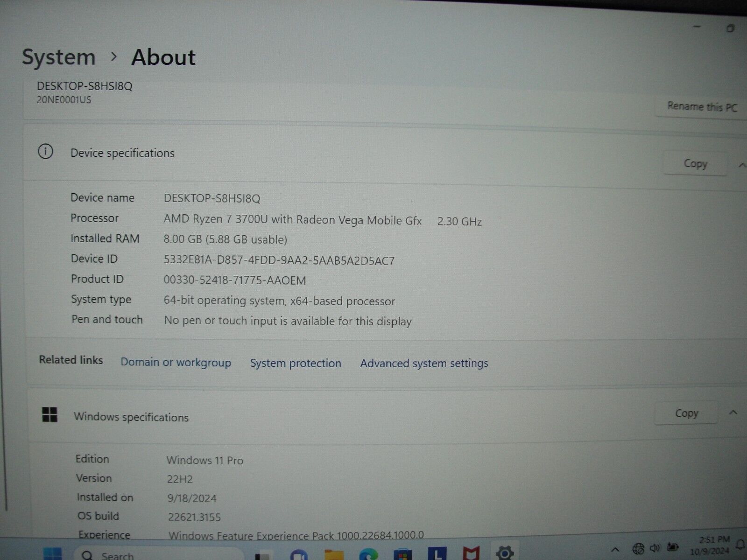Screen dimensions: 747x560
Task: Copy the Device specifications
Action: 695,163
